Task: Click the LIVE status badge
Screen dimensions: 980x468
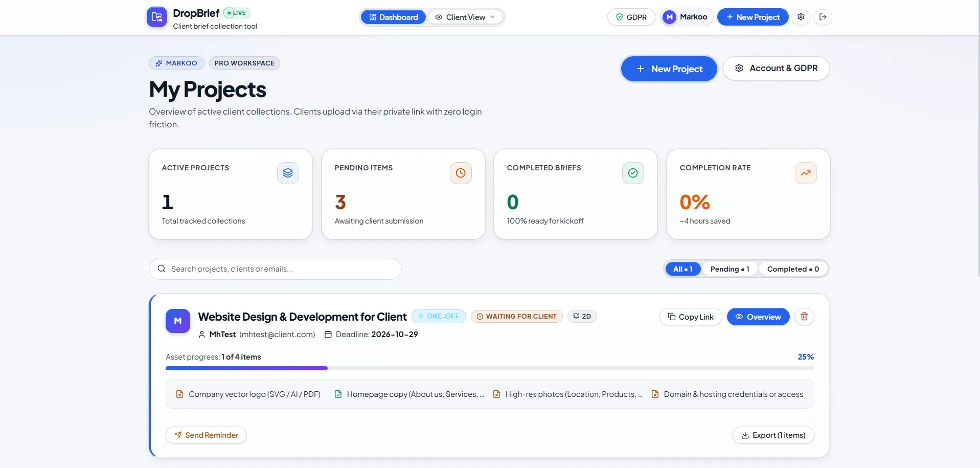Action: [x=237, y=13]
